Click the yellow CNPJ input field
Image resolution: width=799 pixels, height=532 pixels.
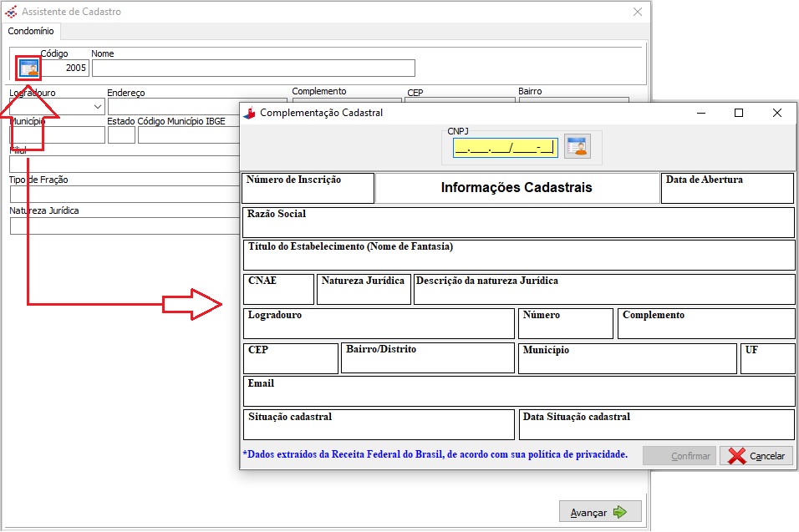[506, 148]
